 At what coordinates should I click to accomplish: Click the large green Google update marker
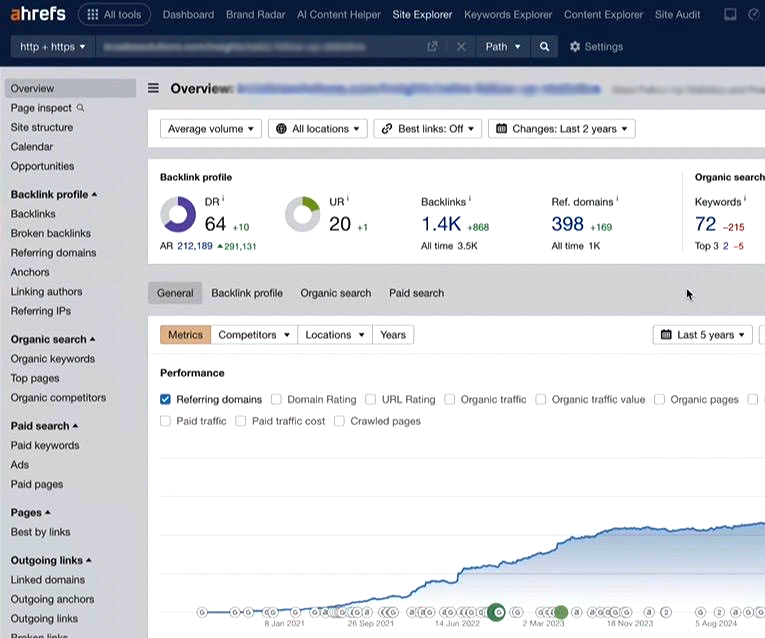click(x=496, y=612)
